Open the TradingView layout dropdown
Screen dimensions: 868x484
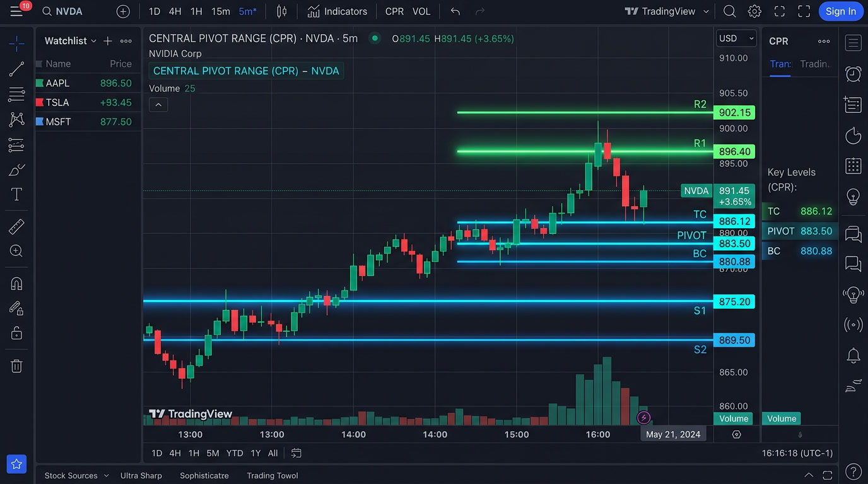[667, 11]
